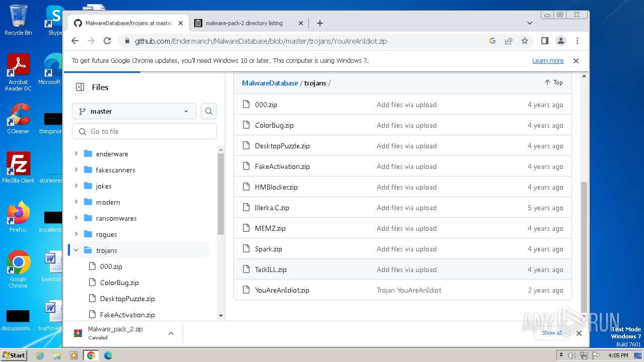Open the Chrome side panel
The width and height of the screenshot is (644, 362).
pos(544,41)
